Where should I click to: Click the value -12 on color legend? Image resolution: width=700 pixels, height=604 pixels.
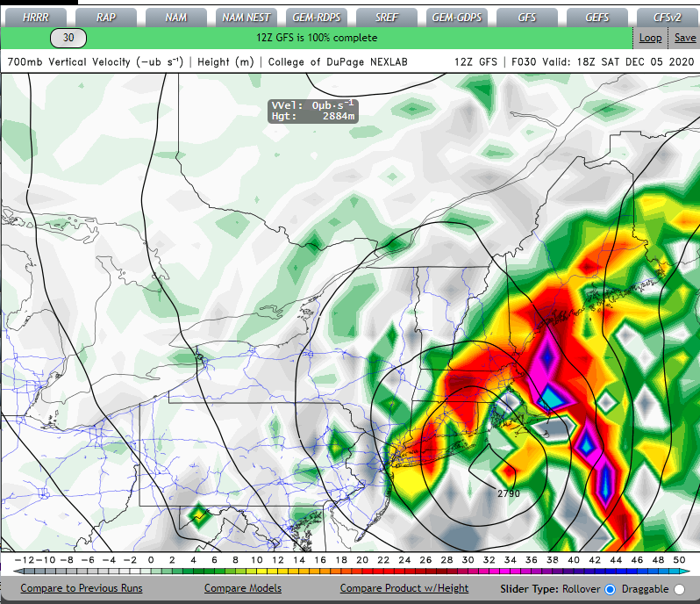pyautogui.click(x=25, y=560)
